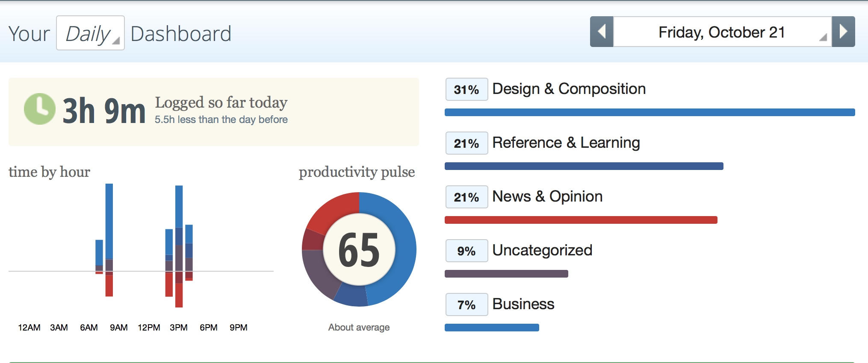Open the Business category
The width and height of the screenshot is (868, 363).
tap(523, 304)
